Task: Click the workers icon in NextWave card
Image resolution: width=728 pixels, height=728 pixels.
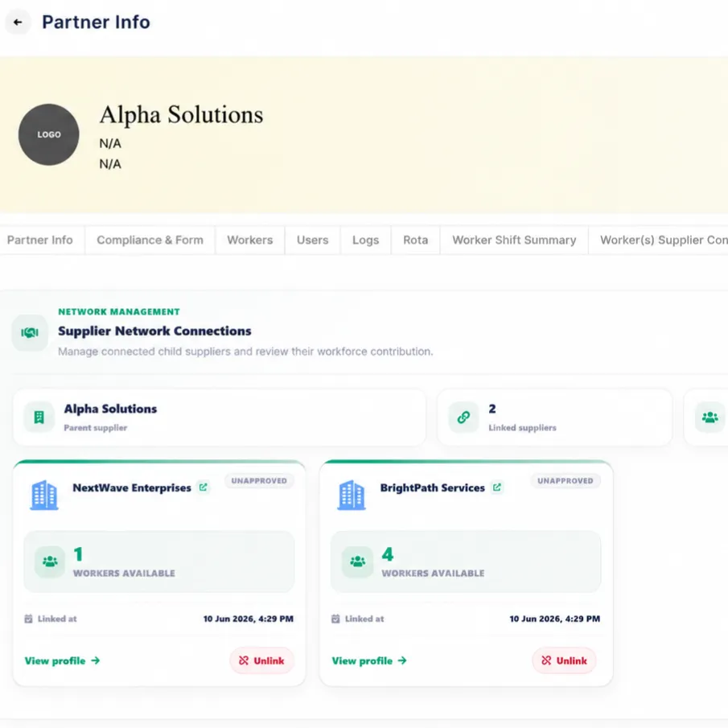Action: (50, 561)
